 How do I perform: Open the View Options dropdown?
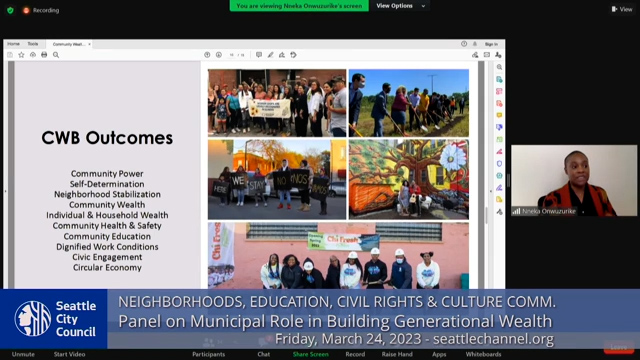400,6
